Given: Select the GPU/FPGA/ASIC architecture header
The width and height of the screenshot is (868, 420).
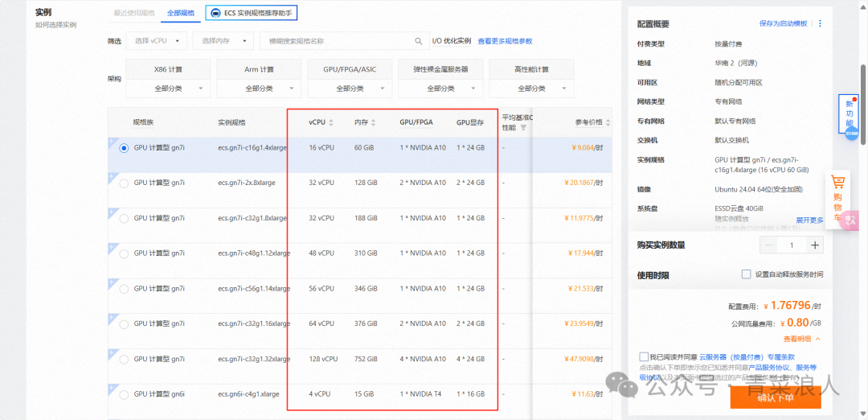Looking at the screenshot, I should [350, 70].
